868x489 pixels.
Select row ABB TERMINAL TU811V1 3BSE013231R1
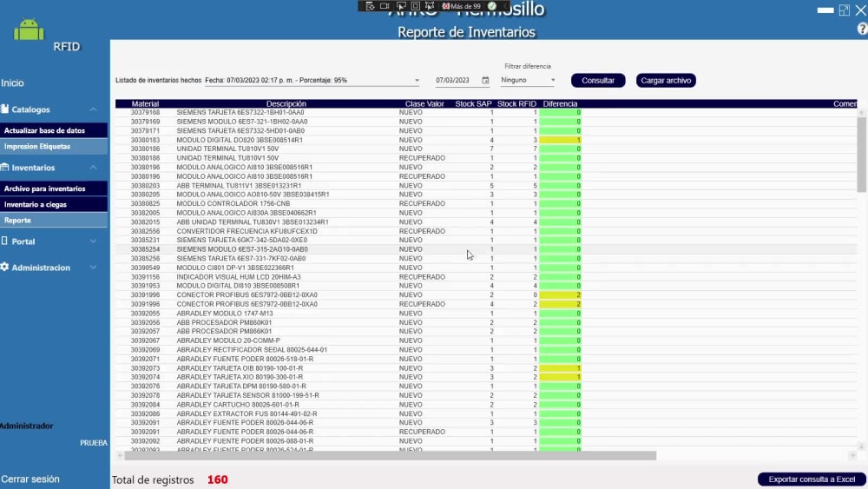pyautogui.click(x=486, y=186)
